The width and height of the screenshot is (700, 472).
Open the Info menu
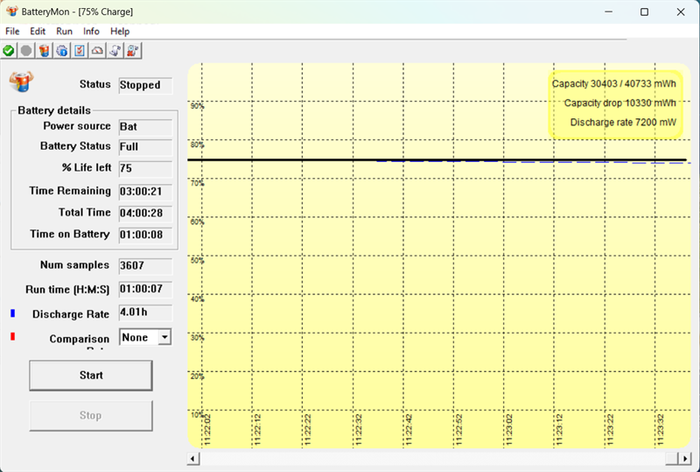point(91,31)
